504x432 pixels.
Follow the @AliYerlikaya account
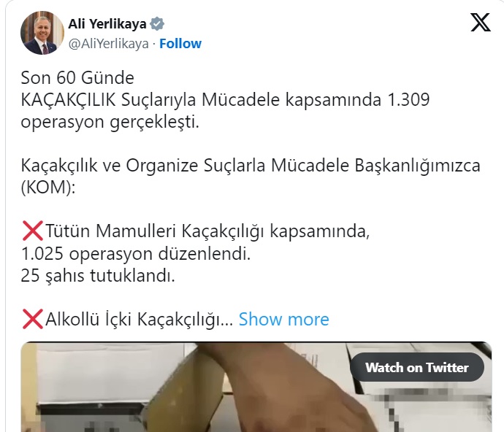[x=180, y=44]
